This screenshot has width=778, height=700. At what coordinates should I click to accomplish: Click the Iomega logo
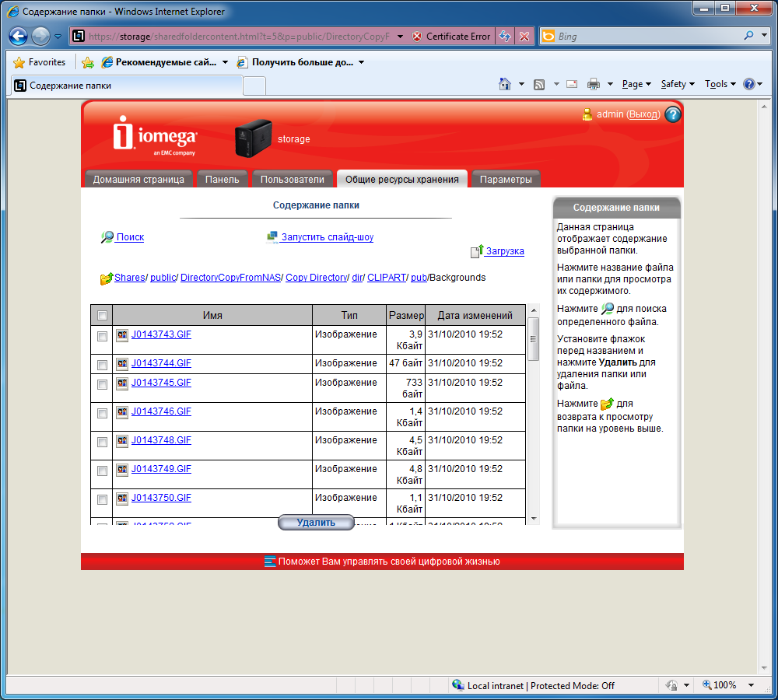(155, 135)
